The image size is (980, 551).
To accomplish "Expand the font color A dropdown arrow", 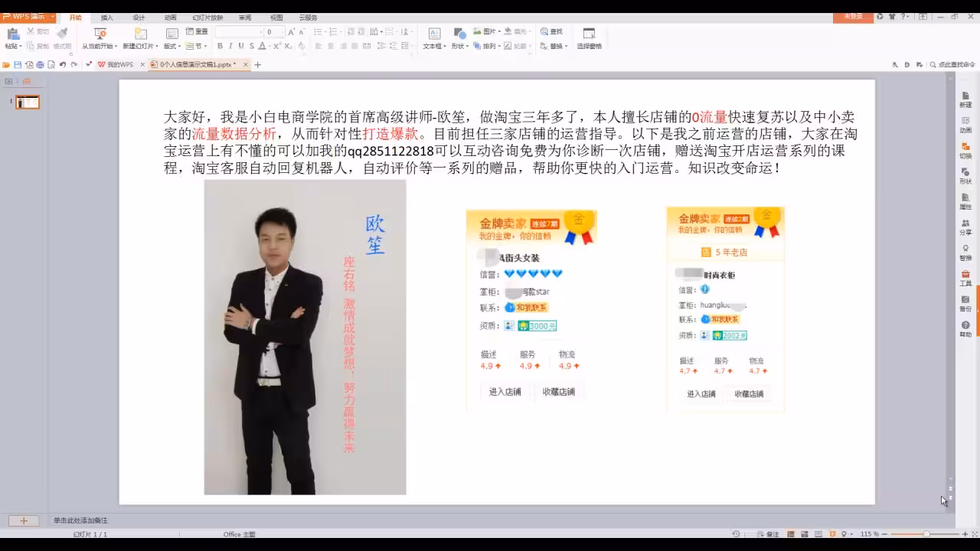I will coord(269,46).
